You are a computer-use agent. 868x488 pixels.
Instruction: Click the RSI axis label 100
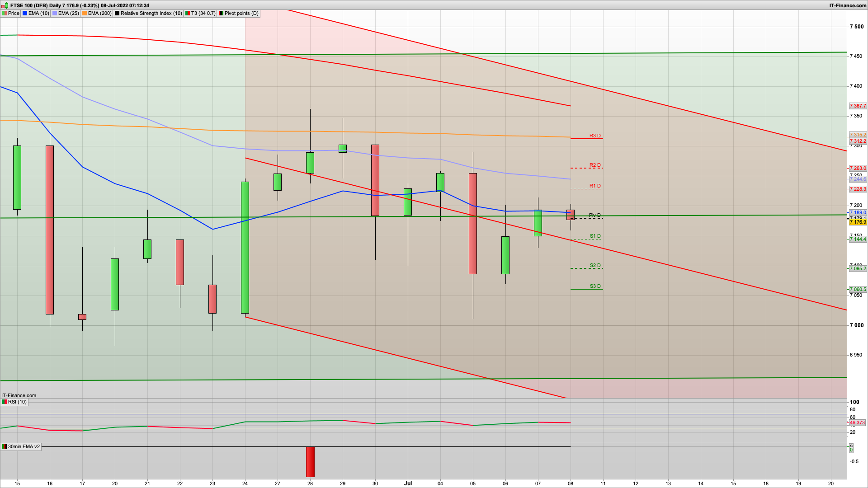coord(854,402)
